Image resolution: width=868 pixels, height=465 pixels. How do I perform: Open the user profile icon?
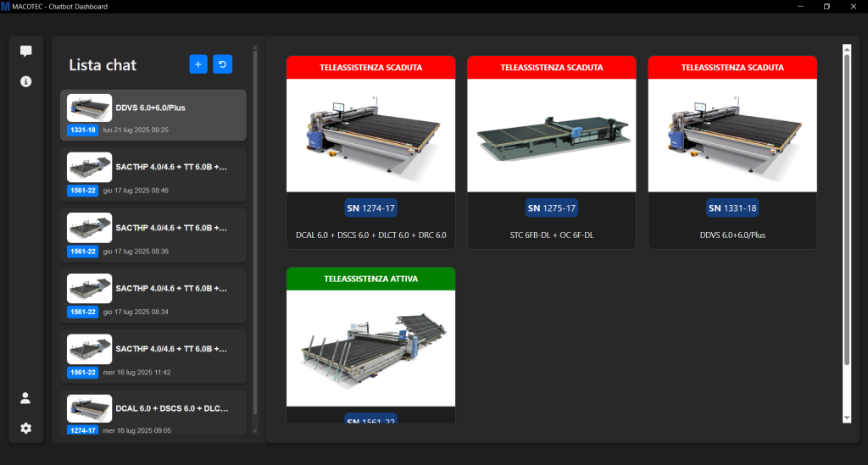(x=25, y=398)
